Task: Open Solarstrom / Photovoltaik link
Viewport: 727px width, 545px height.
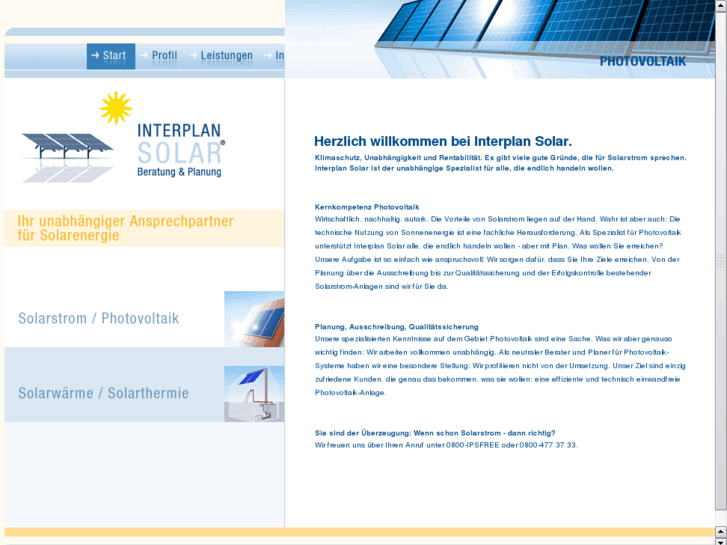Action: [x=98, y=318]
